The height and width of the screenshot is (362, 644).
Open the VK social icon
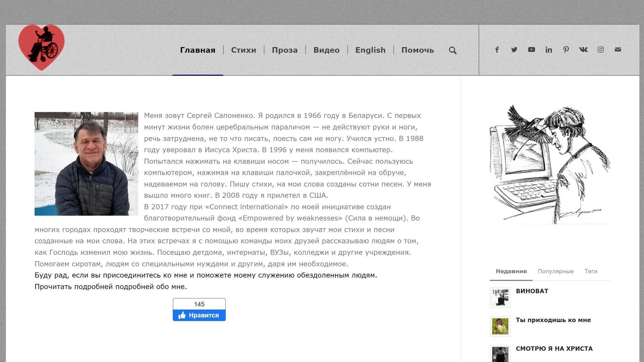click(x=583, y=50)
